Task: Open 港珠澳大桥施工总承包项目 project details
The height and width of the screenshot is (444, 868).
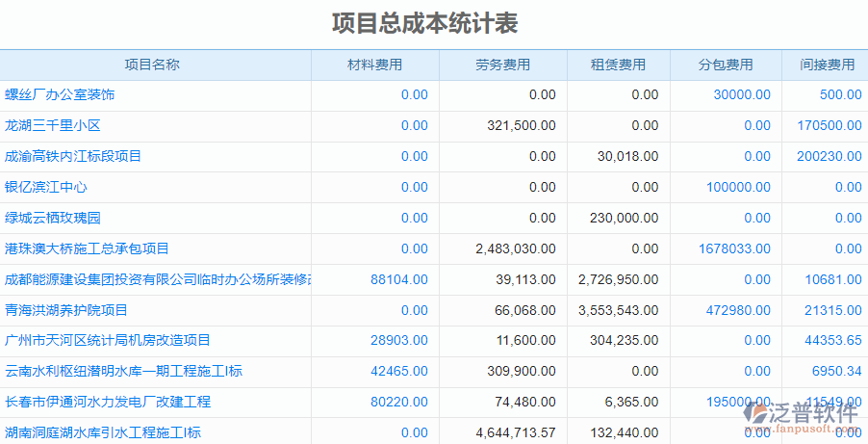Action: (87, 248)
